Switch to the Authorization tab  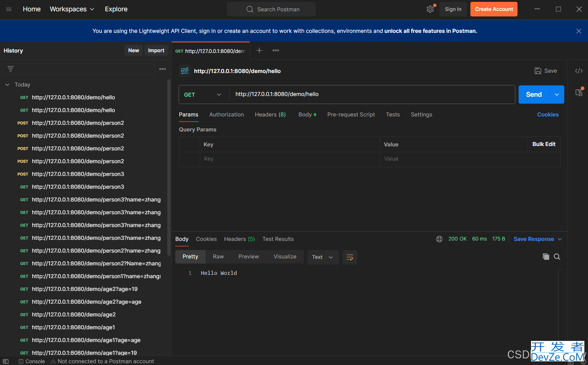coord(226,115)
